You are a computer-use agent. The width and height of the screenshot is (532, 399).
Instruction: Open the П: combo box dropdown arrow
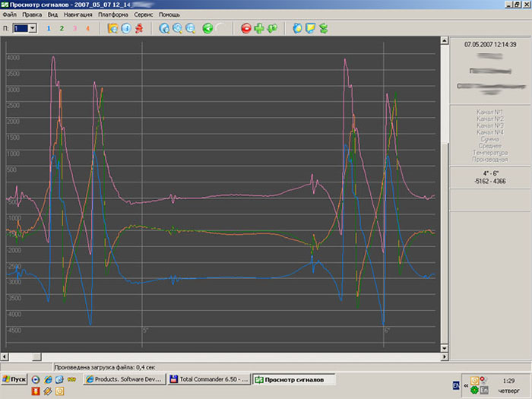[33, 28]
